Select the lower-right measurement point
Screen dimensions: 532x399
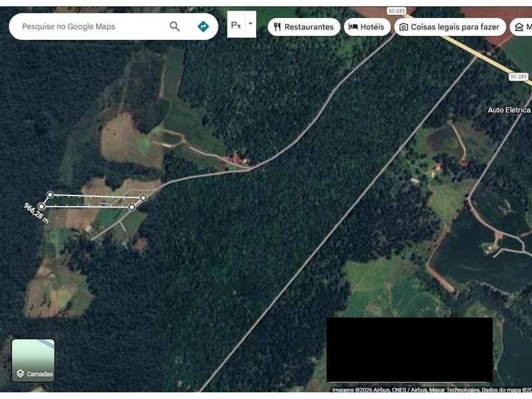tap(132, 207)
